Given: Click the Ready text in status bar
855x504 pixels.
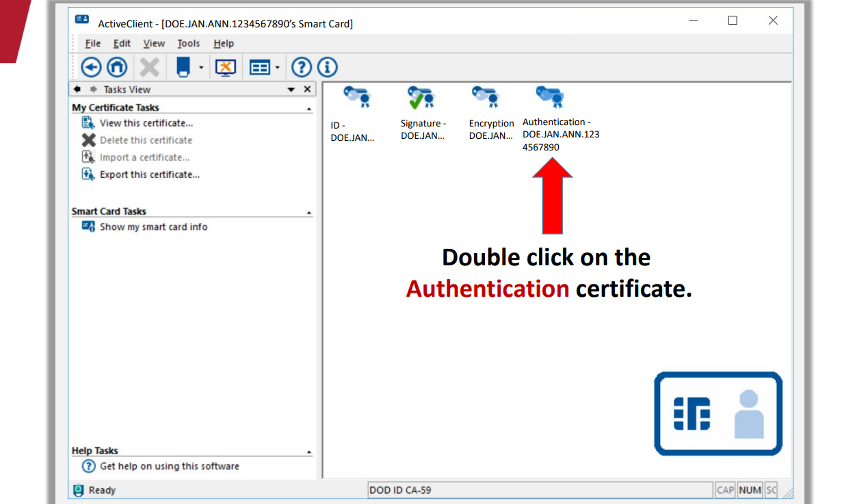Looking at the screenshot, I should point(102,490).
